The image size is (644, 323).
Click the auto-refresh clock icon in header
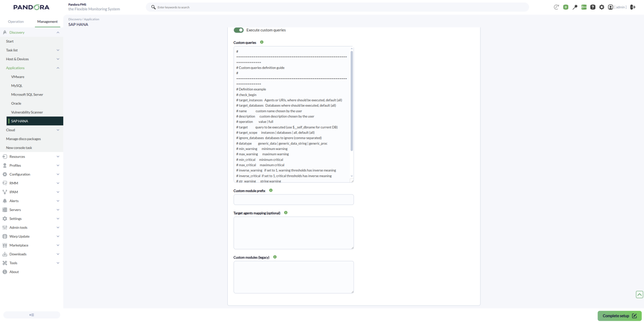556,7
